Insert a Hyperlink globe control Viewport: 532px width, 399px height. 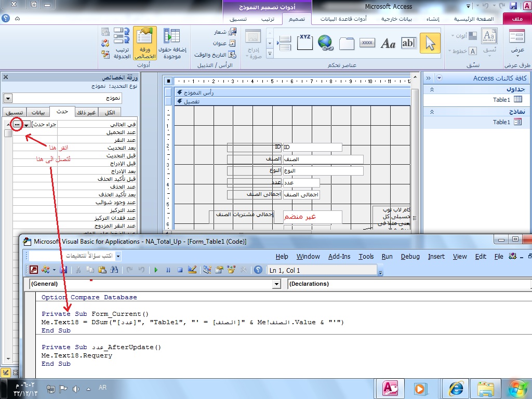point(325,43)
